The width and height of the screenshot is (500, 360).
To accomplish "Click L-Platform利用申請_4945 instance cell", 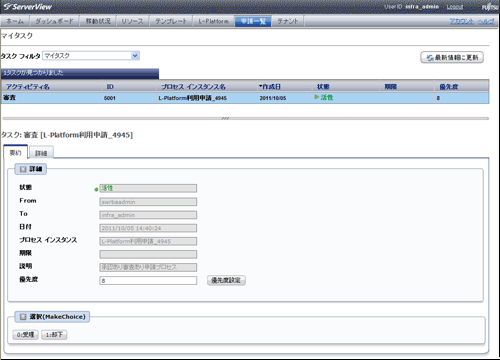I will click(x=193, y=98).
